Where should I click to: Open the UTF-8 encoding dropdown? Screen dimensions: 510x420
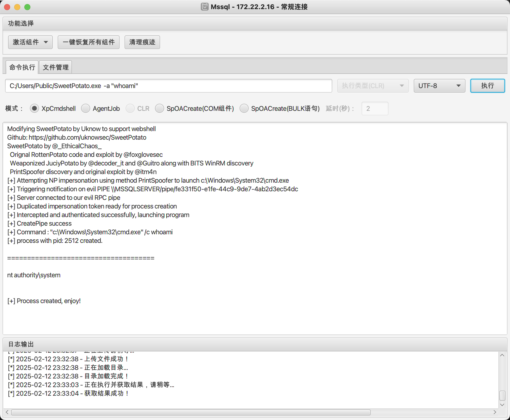click(x=439, y=86)
